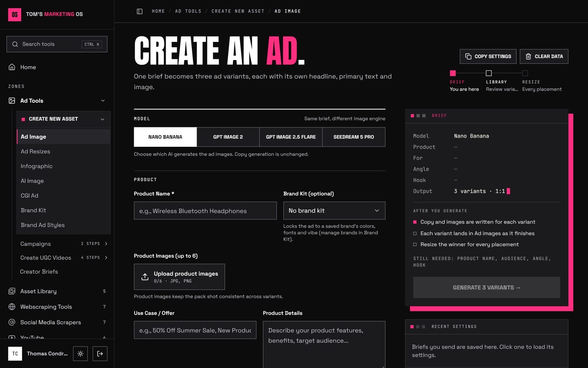Viewport: 588px width, 368px height.
Task: Select the Seedream 5 Pro model
Action: point(354,137)
